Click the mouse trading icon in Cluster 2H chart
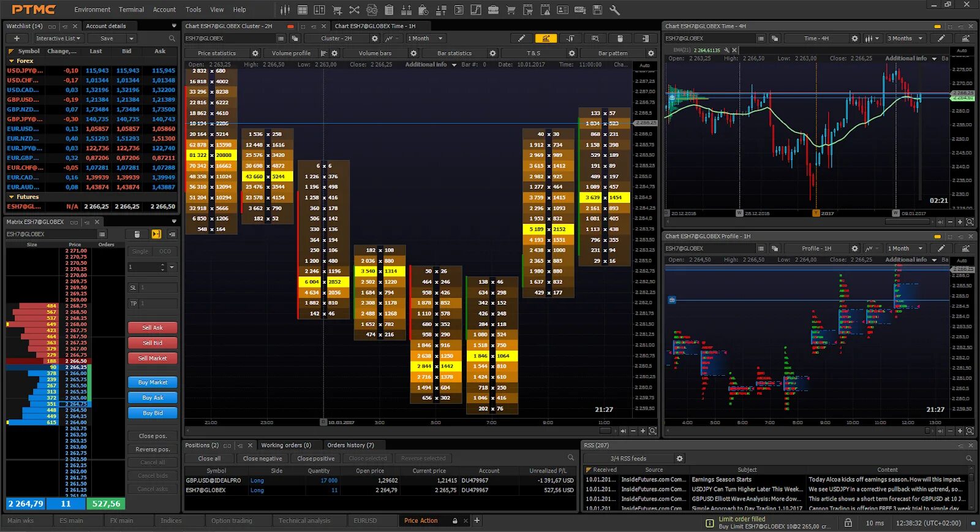980x532 pixels. coord(620,38)
